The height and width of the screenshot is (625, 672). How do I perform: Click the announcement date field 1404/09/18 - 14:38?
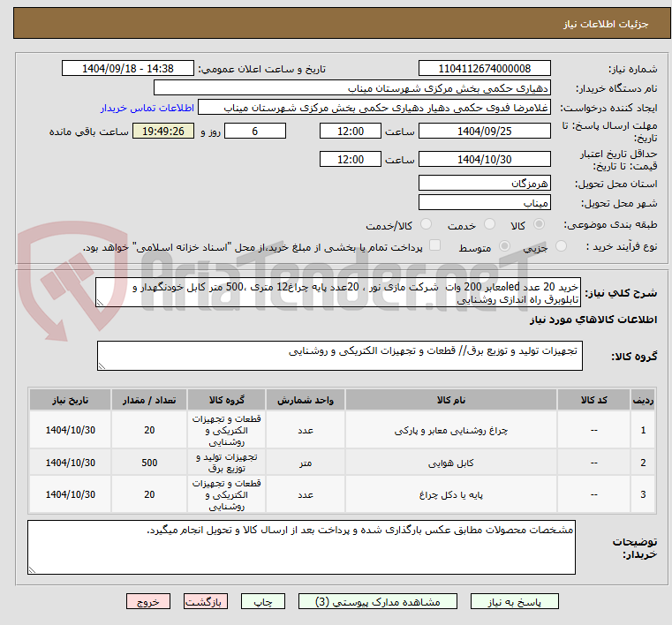pyautogui.click(x=128, y=69)
